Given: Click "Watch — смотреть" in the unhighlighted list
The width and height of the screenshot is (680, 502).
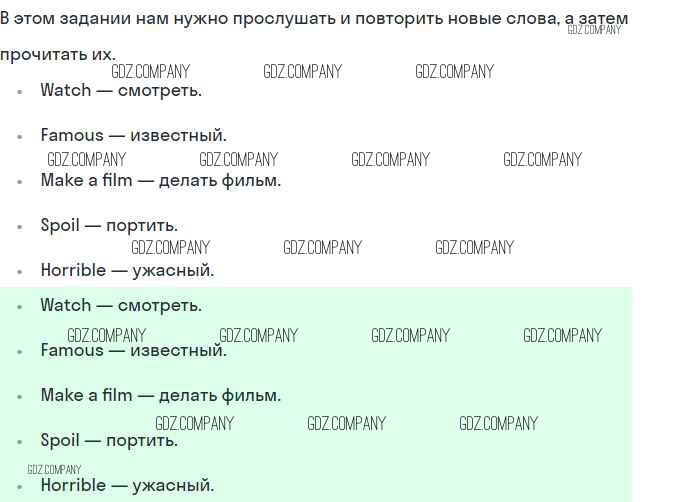Looking at the screenshot, I should 121,90.
